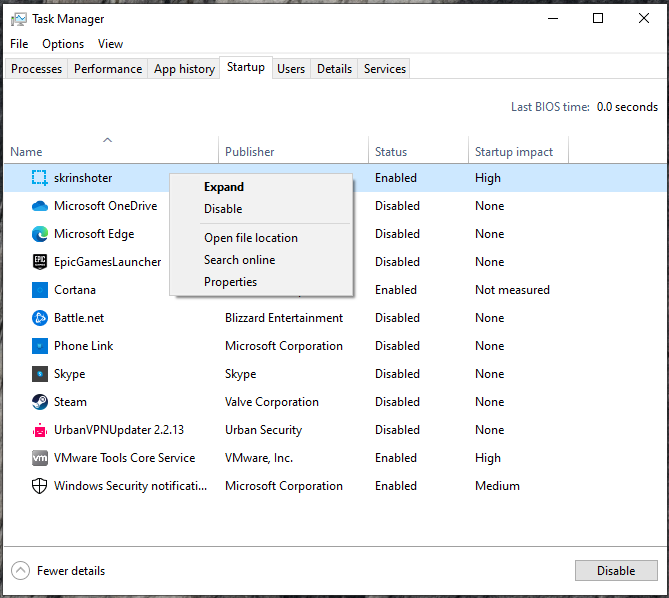
Task: Click the Microsoft Edge icon
Action: pyautogui.click(x=40, y=234)
